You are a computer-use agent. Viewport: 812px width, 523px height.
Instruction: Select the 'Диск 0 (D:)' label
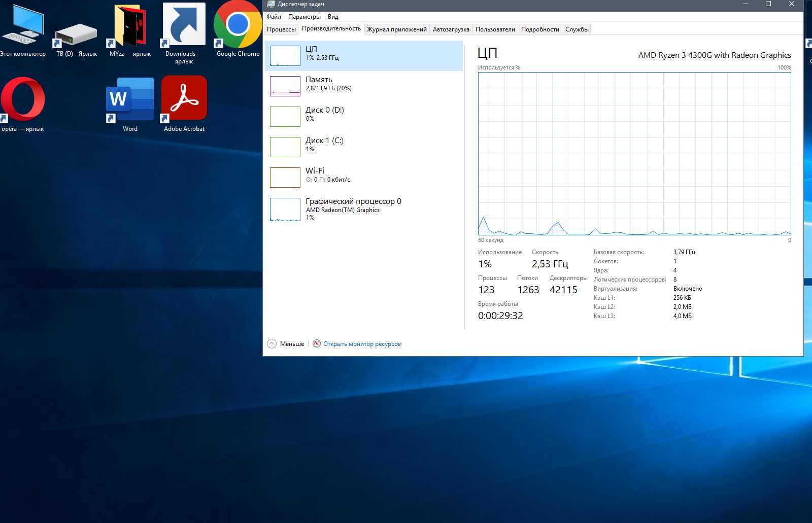click(x=325, y=110)
